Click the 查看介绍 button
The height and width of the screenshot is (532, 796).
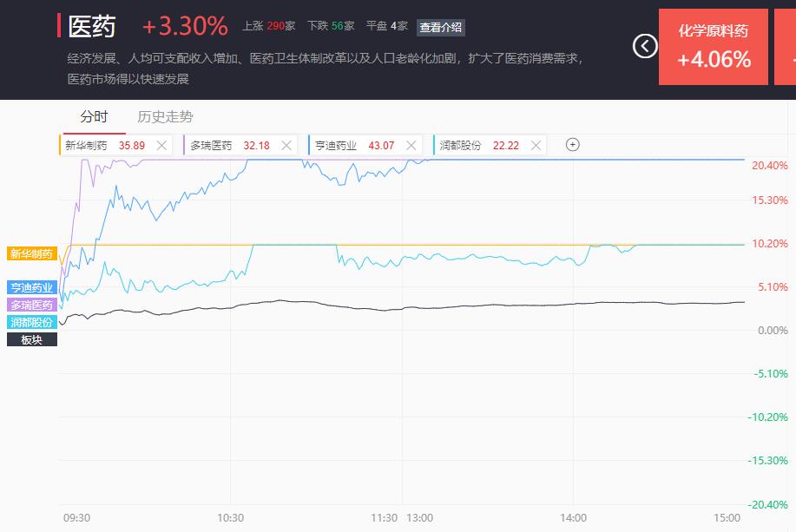tap(441, 27)
